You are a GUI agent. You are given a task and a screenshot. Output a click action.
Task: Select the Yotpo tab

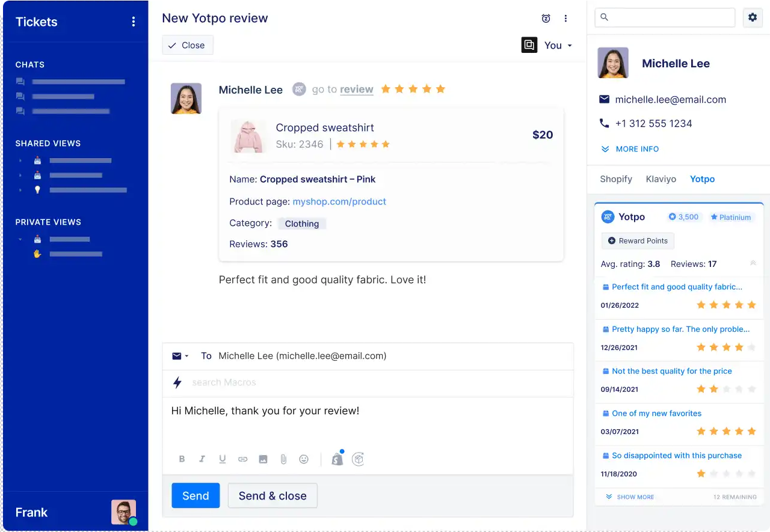click(702, 179)
